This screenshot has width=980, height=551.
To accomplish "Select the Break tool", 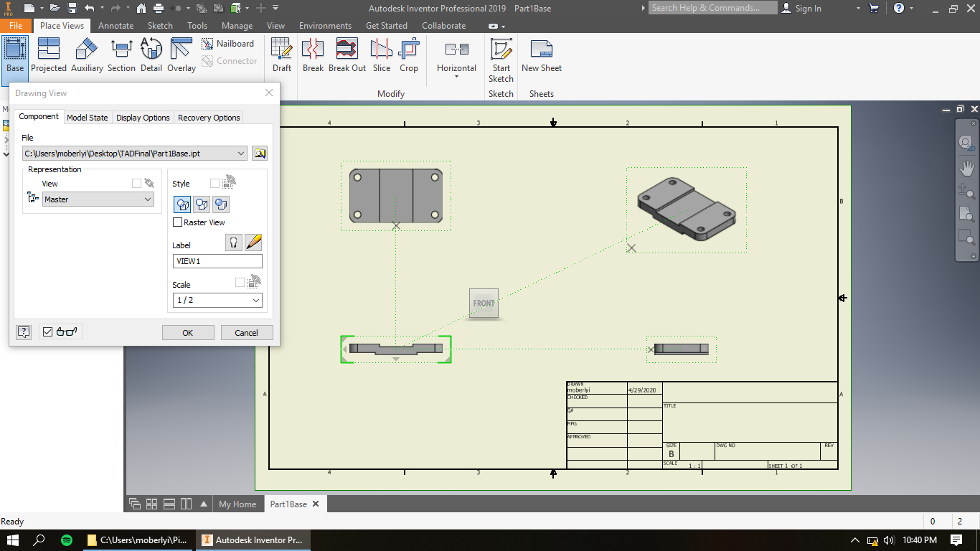I will [x=313, y=55].
